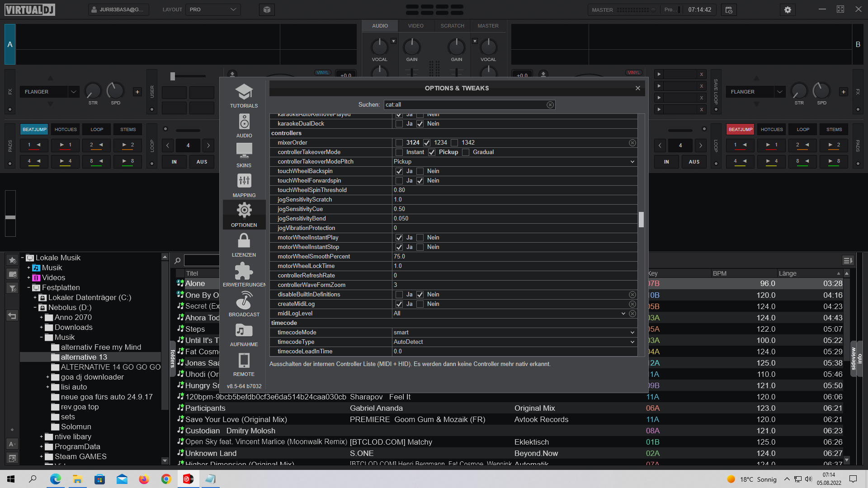The image size is (868, 488).
Task: Reset the mixerOrder setting to default
Action: coord(632,143)
